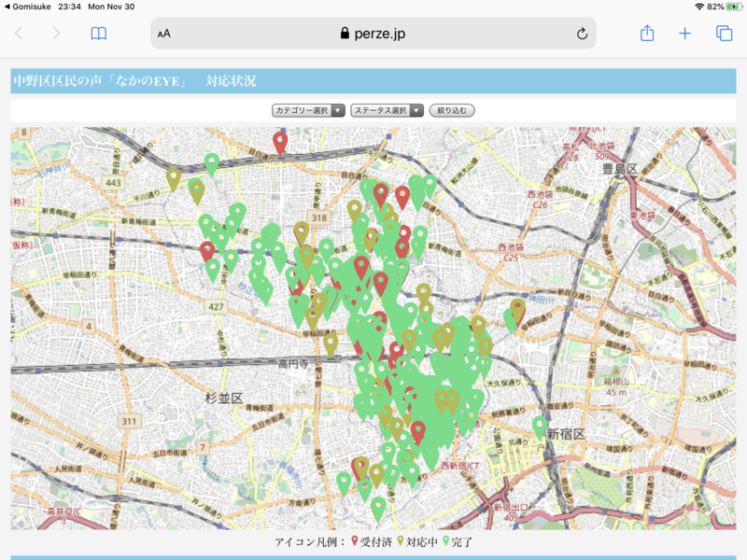Click the 中野区区民の声「なかのEYE」 対応状況 header
Screen dimensions: 747x560
click(134, 81)
